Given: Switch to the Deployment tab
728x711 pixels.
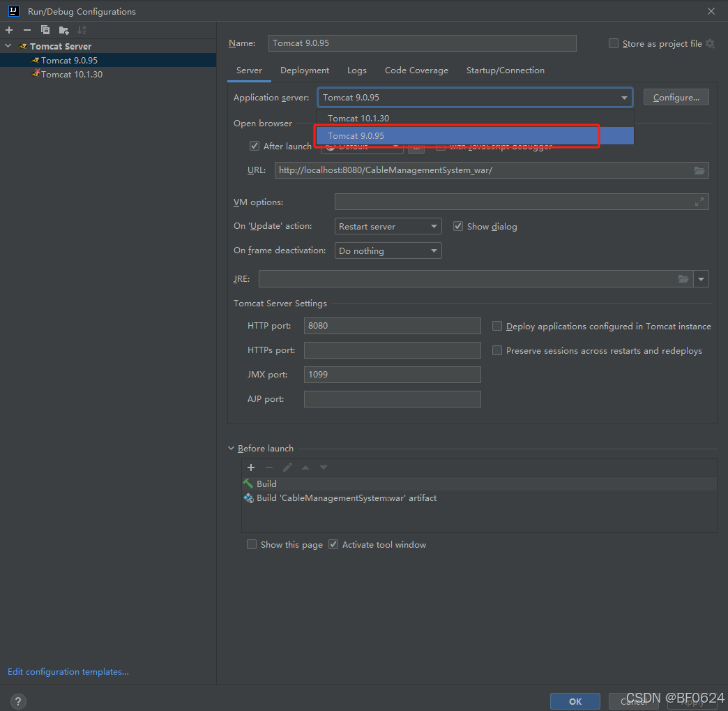Looking at the screenshot, I should pos(305,70).
